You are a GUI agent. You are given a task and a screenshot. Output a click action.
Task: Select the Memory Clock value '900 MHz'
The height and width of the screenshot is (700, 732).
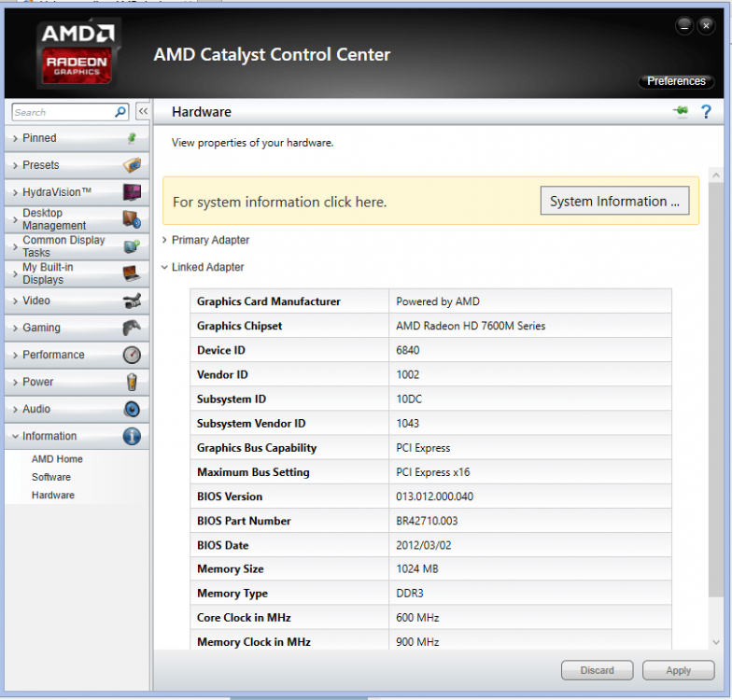coord(417,642)
